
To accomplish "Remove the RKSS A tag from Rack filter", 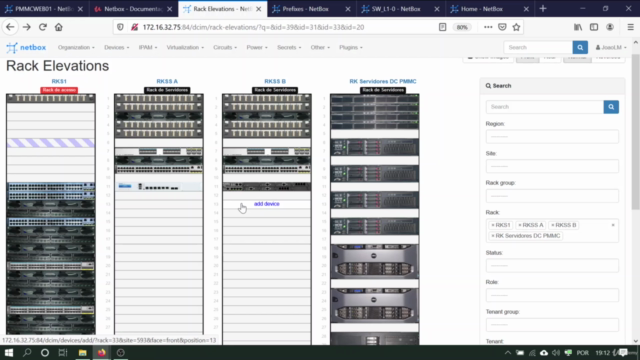I will point(520,225).
